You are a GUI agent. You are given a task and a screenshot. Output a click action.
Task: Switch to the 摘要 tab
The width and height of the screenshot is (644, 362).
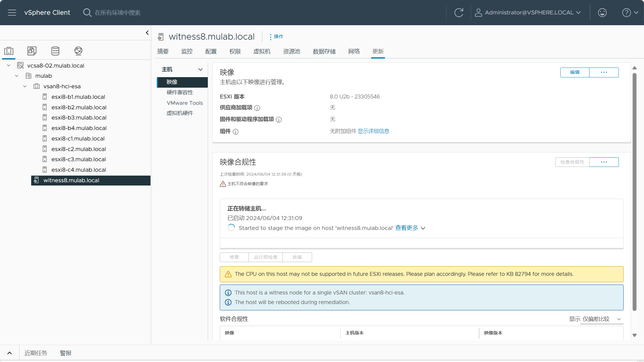tap(163, 51)
